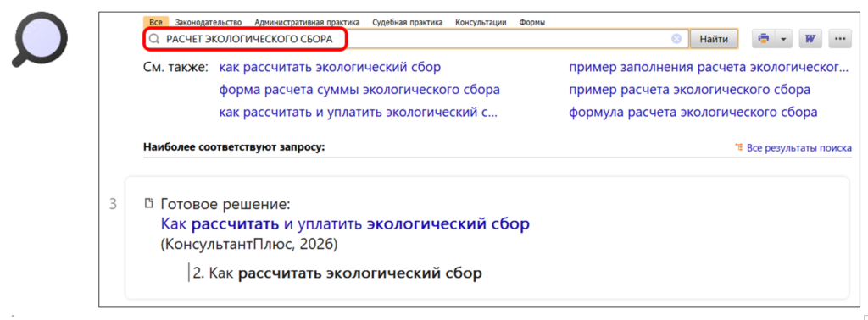Open suggestion как рассчитать экологический сбор
Screen dimensions: 868x320
pyautogui.click(x=330, y=68)
